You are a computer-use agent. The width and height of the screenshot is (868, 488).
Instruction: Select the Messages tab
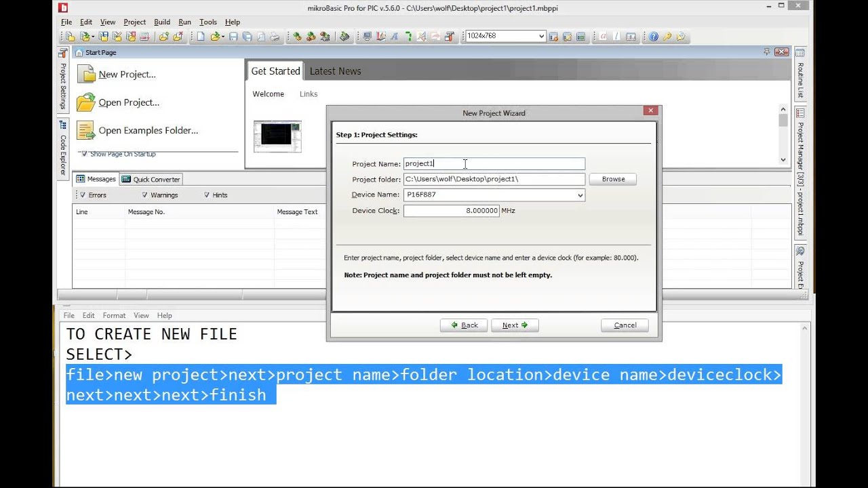pos(96,179)
